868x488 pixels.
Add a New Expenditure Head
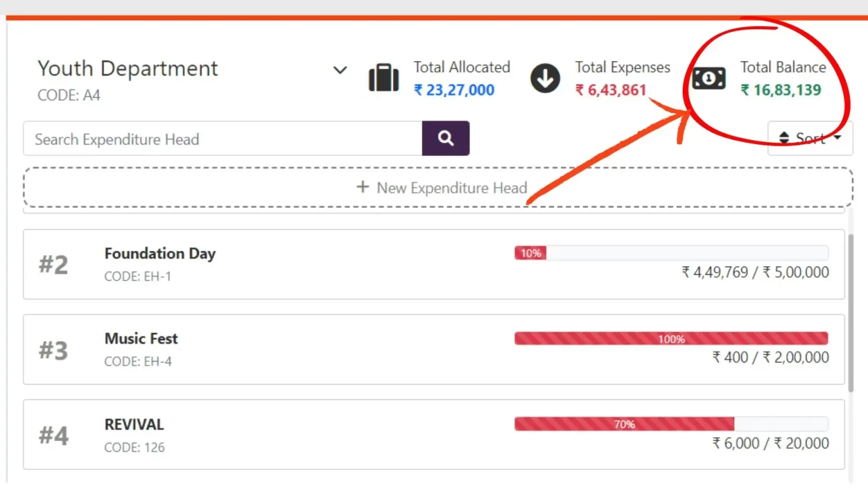(438, 187)
